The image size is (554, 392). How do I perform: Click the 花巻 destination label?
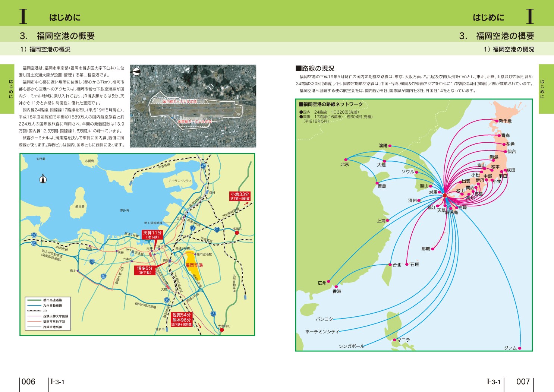tap(510, 144)
